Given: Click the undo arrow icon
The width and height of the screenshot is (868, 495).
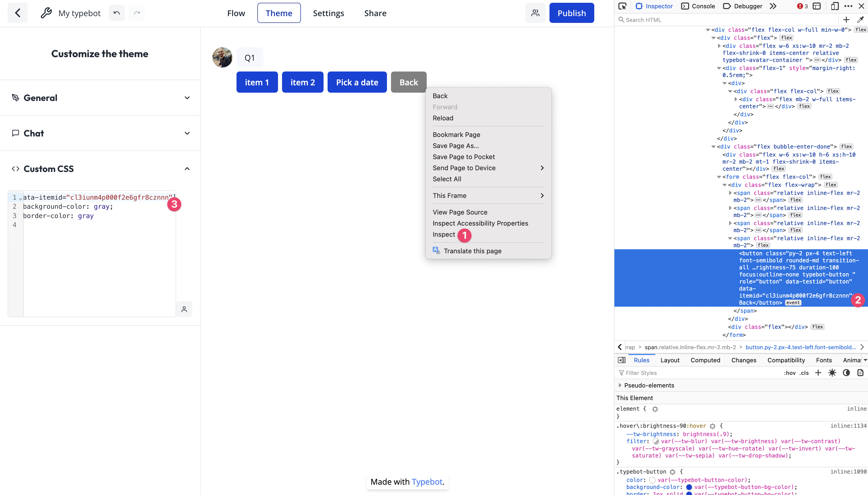Looking at the screenshot, I should coord(116,13).
